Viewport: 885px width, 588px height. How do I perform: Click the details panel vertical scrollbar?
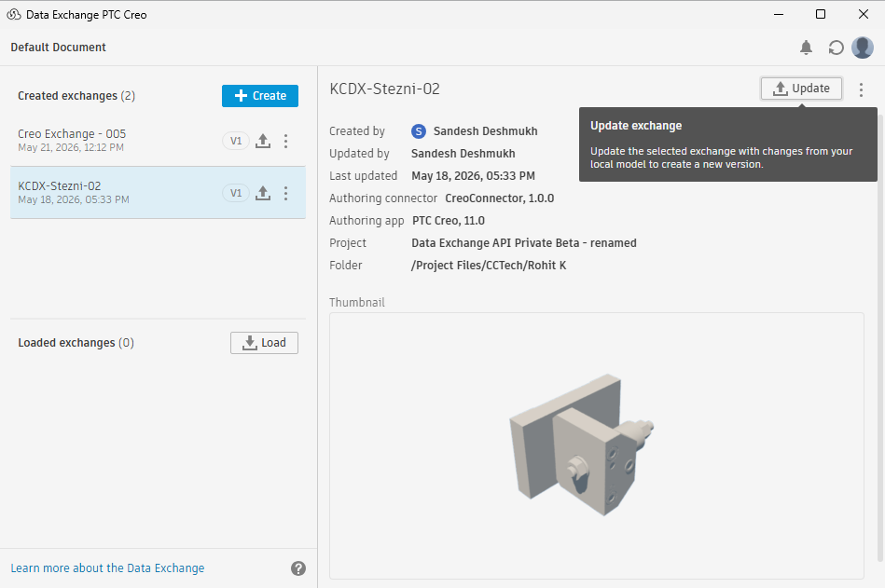880,338
